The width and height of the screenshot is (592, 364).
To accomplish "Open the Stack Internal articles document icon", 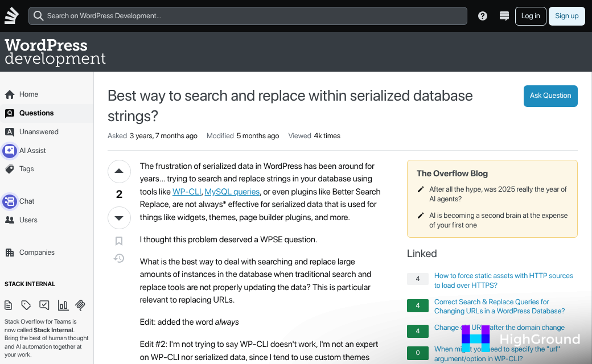I will (8, 305).
